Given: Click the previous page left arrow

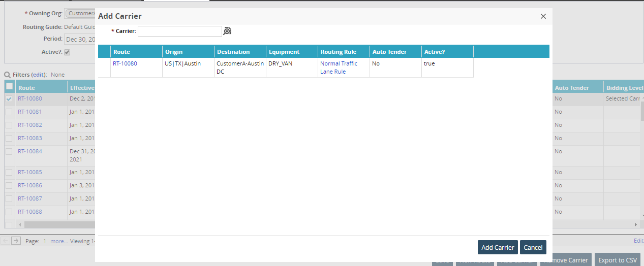Looking at the screenshot, I should [5, 241].
